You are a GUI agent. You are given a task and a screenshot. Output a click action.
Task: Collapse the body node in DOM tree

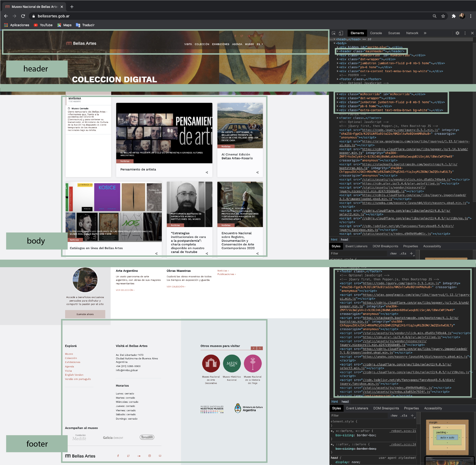pyautogui.click(x=335, y=43)
